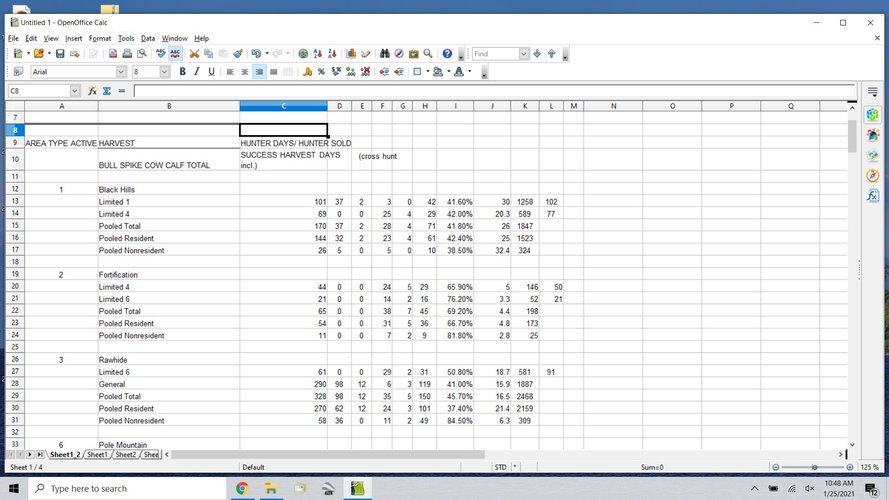The width and height of the screenshot is (889, 500).
Task: Sort ascending
Action: point(318,53)
